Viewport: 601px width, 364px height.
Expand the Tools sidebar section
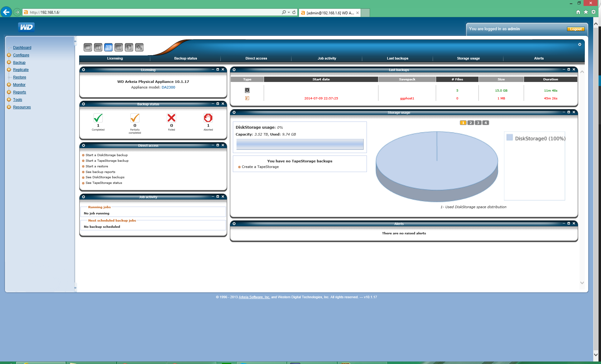[x=9, y=100]
